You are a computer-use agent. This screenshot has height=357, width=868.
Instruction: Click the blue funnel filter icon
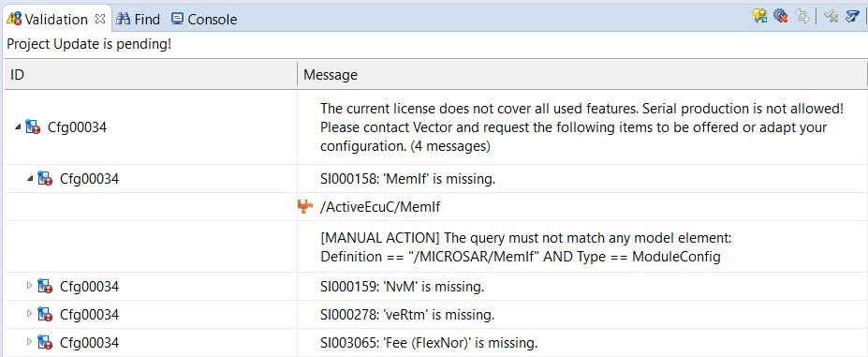click(852, 17)
